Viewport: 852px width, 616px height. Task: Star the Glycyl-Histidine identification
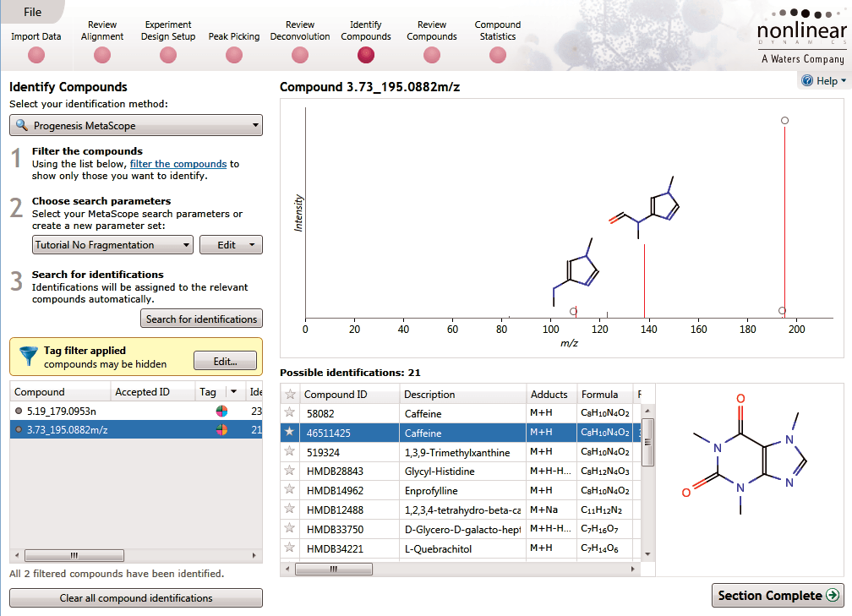[x=290, y=471]
